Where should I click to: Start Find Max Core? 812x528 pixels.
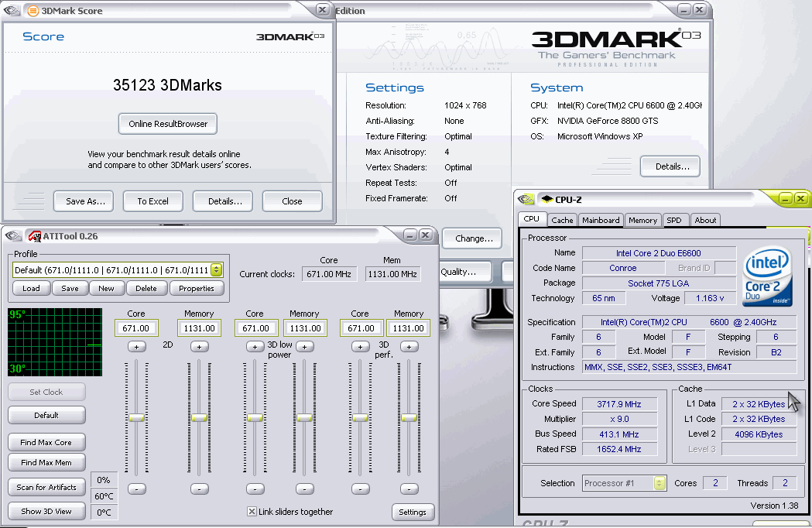(46, 442)
